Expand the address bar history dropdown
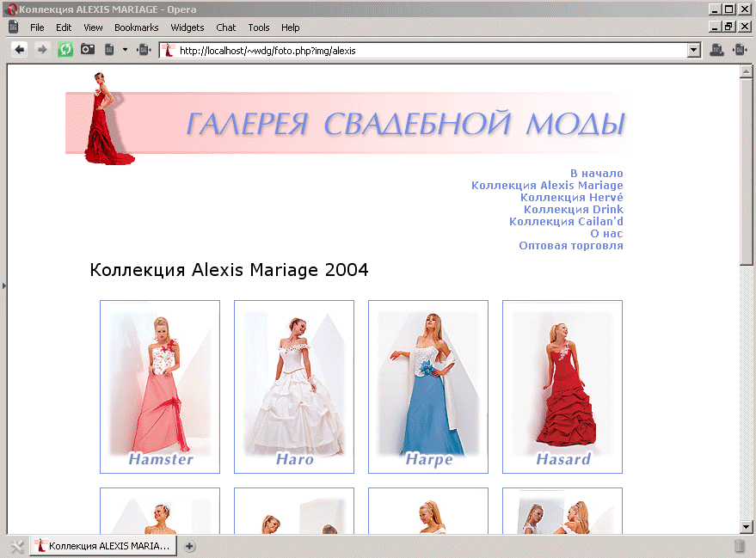This screenshot has height=558, width=756. click(694, 50)
